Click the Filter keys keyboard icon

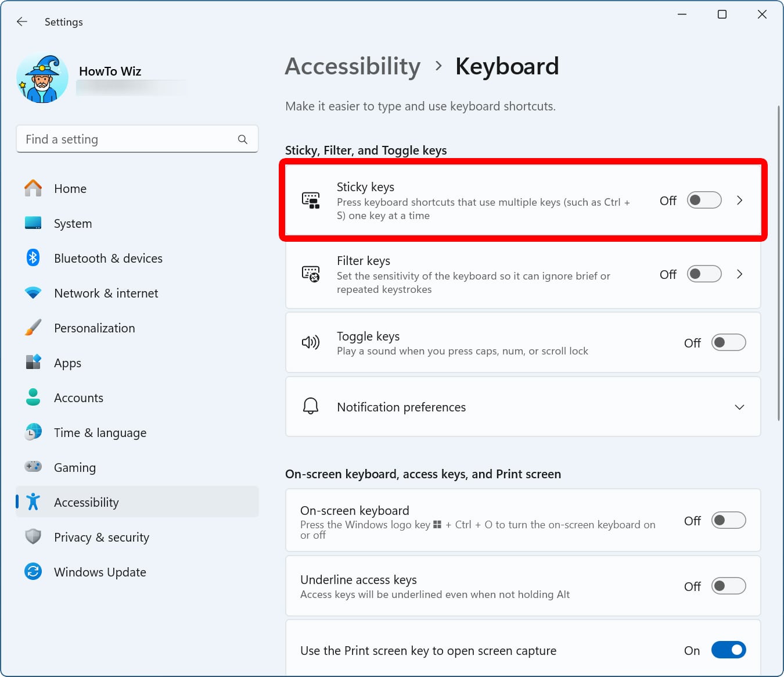pos(311,274)
